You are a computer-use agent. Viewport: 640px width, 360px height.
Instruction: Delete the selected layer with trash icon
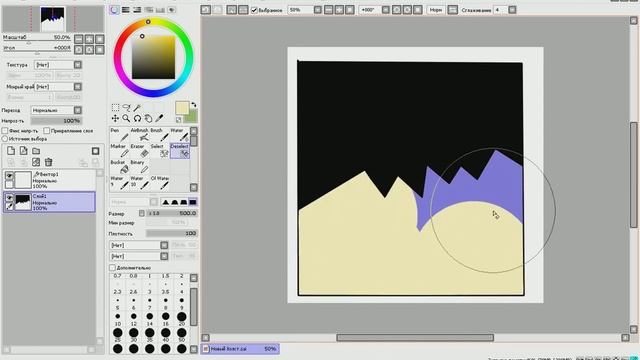point(49,162)
